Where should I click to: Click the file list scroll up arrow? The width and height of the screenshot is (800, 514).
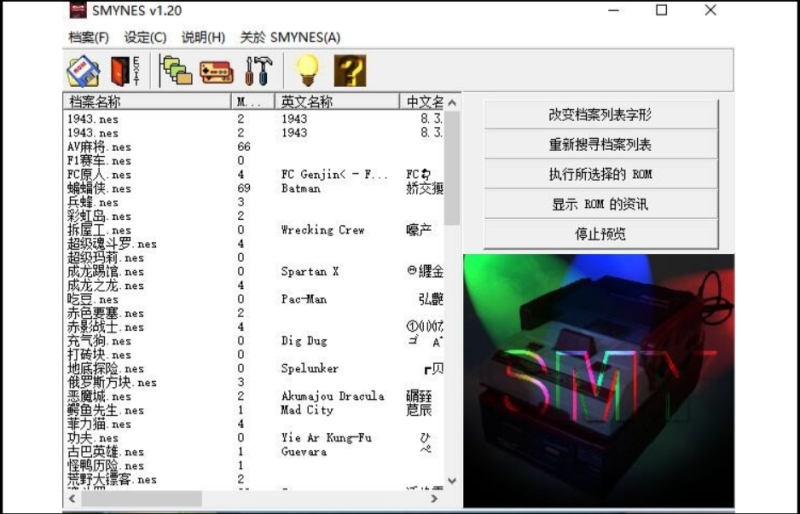tap(452, 103)
